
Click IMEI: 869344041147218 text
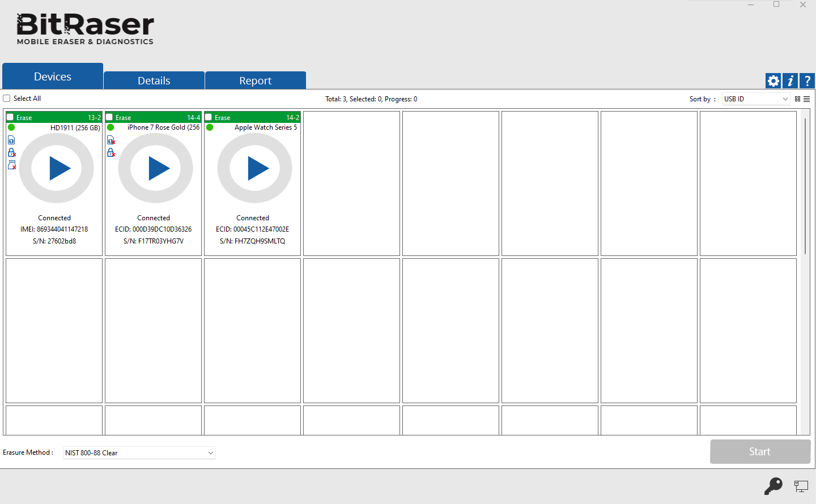coord(54,229)
